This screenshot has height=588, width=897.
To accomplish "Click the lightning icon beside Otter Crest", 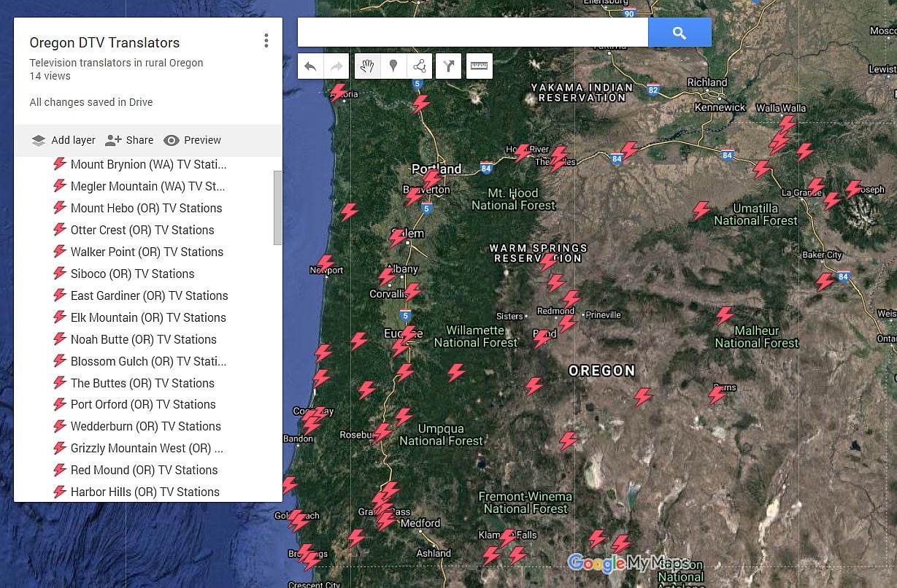I will (60, 230).
